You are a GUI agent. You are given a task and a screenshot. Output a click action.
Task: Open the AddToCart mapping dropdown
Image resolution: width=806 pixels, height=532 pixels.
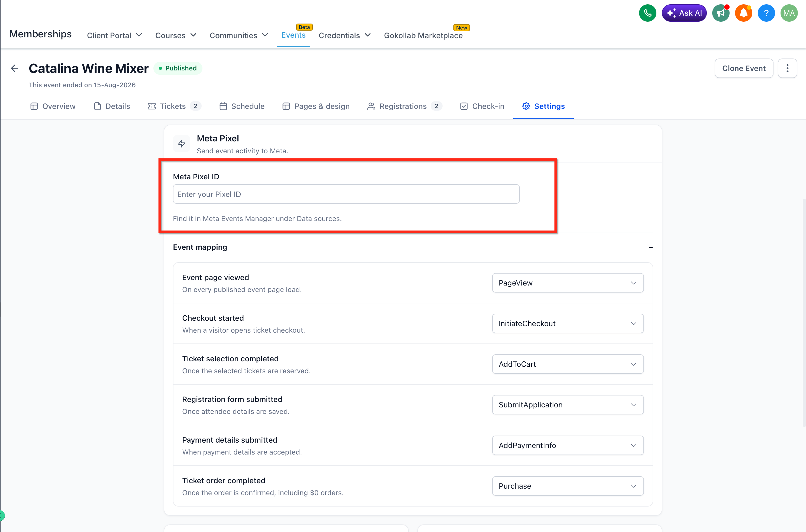click(x=568, y=364)
